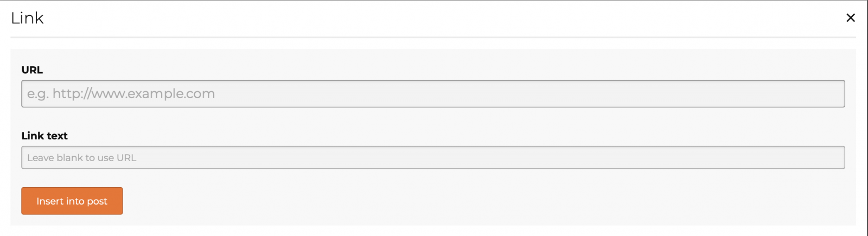Close the Link dialog with the X icon
The height and width of the screenshot is (236, 868).
[x=850, y=18]
